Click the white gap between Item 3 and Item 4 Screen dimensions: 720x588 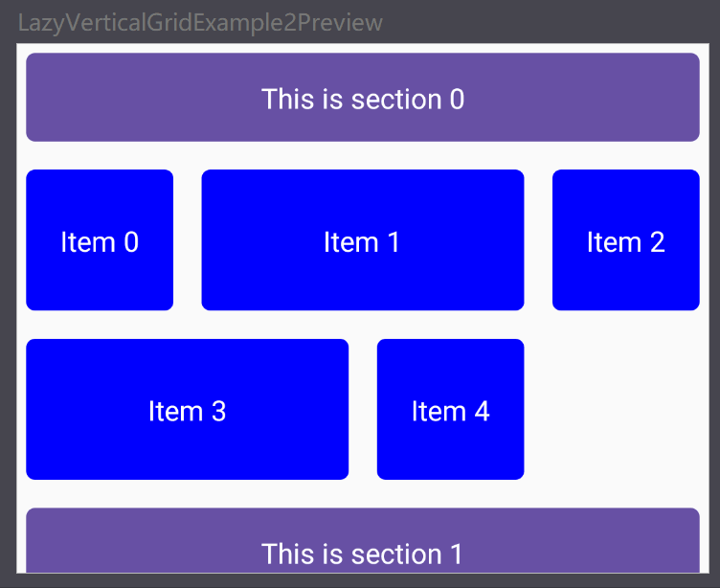(x=363, y=409)
